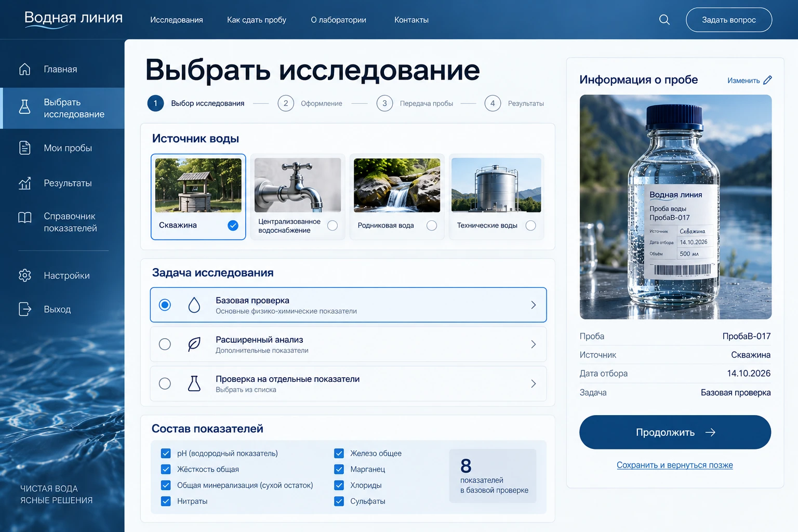Expand Проверка на отдельные показатели chevron
The image size is (798, 532).
(x=533, y=383)
